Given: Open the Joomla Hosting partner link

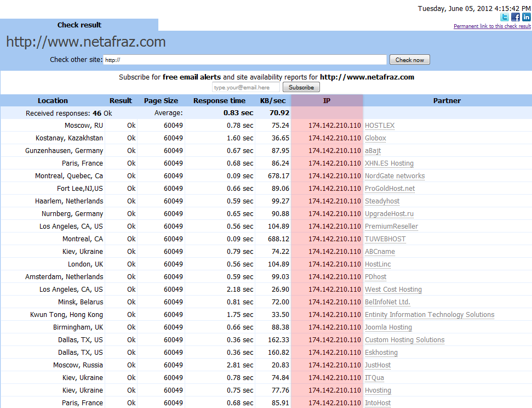Looking at the screenshot, I should click(388, 327).
